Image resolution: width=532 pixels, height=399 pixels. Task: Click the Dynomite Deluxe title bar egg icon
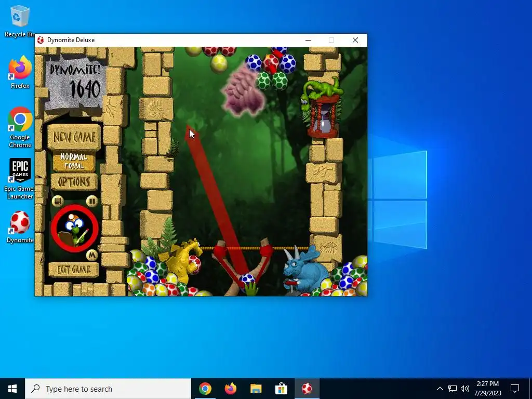41,40
